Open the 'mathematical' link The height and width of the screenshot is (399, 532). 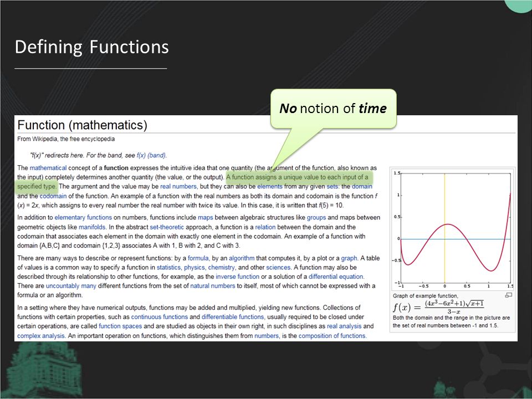pyautogui.click(x=48, y=167)
